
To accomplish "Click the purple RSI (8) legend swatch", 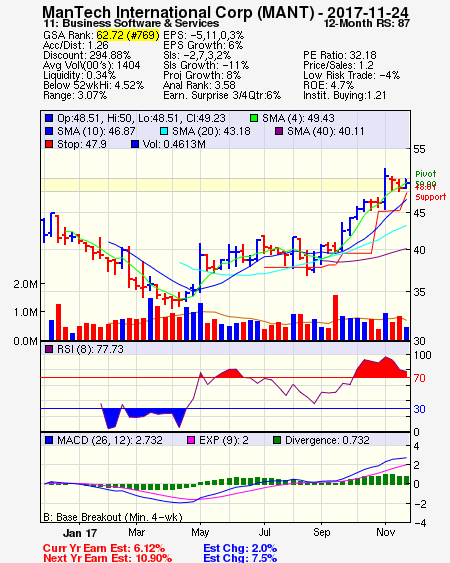I will point(49,349).
